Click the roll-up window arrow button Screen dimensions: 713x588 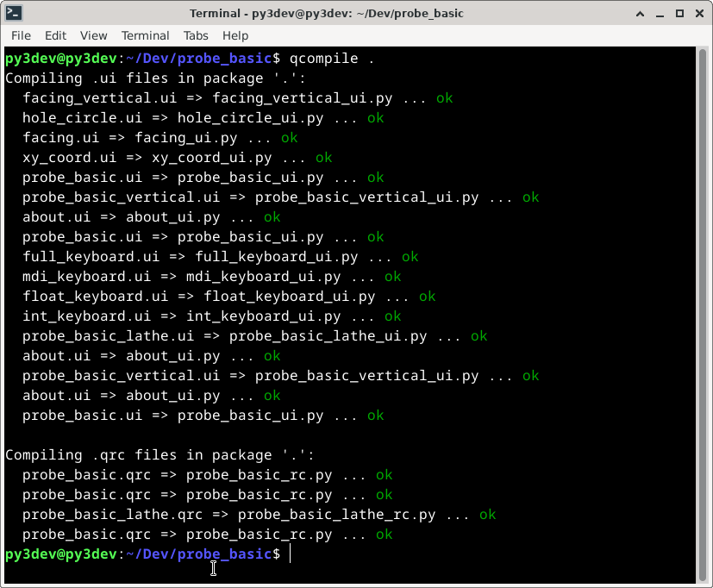pos(641,14)
